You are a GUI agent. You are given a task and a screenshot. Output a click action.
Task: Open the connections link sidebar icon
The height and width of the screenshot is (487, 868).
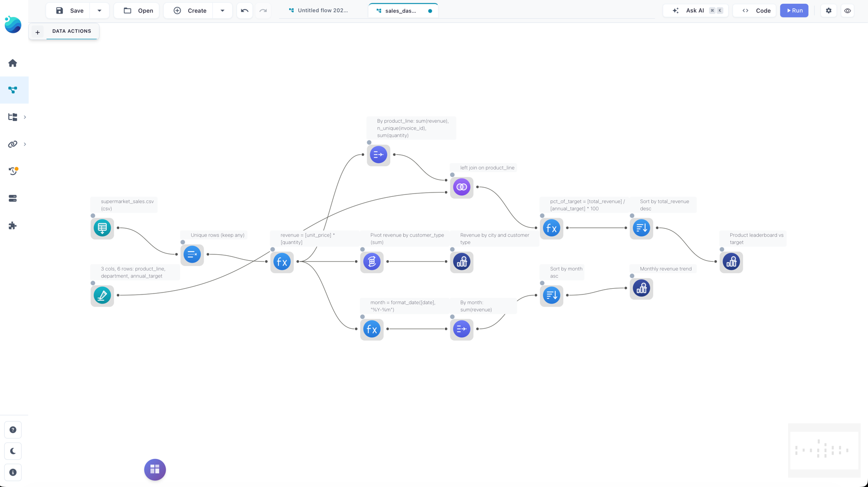[x=13, y=144]
